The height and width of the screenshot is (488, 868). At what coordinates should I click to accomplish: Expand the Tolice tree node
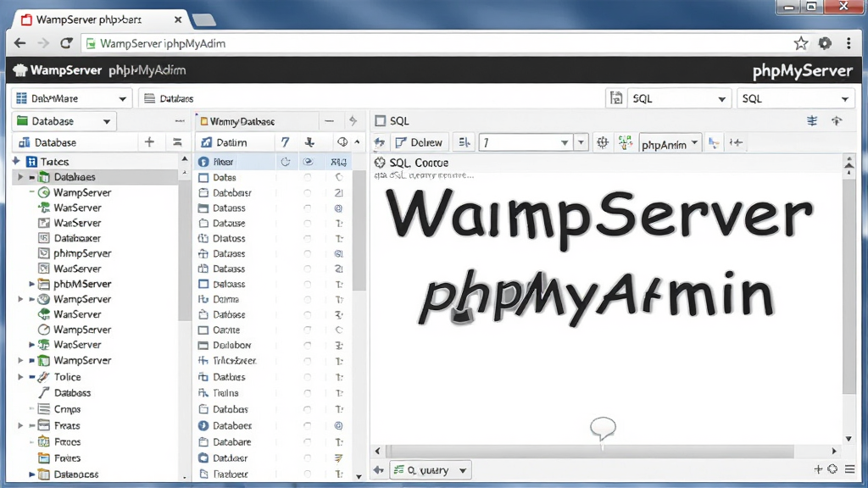point(20,377)
